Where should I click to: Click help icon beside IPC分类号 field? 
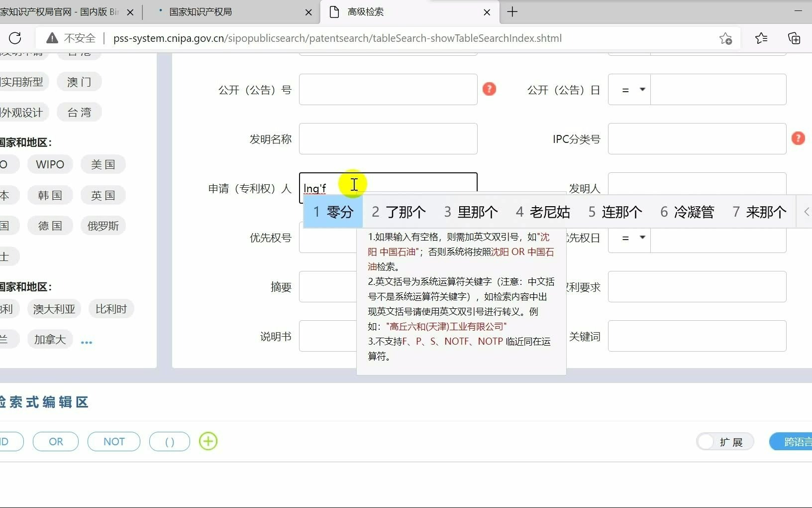pyautogui.click(x=798, y=138)
